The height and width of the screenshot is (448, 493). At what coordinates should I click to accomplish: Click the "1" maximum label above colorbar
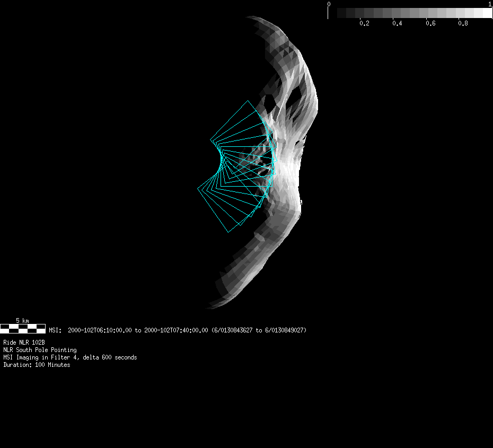tap(489, 4)
